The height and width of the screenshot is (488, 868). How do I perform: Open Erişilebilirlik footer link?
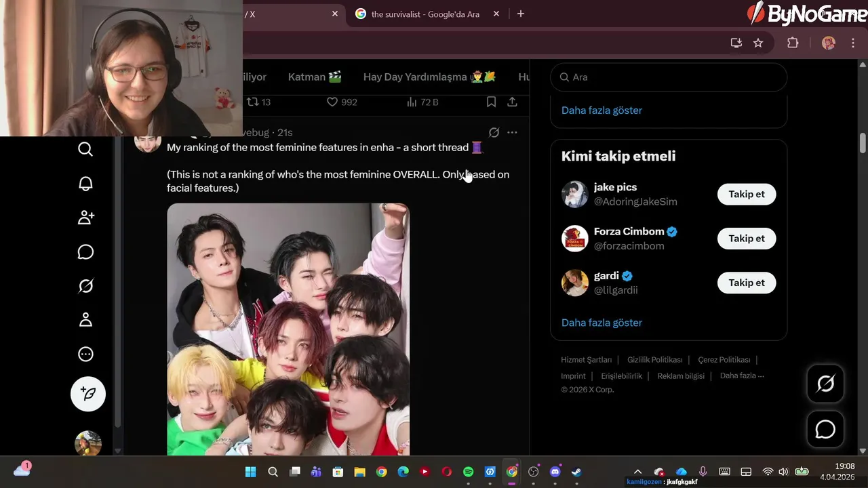click(621, 376)
